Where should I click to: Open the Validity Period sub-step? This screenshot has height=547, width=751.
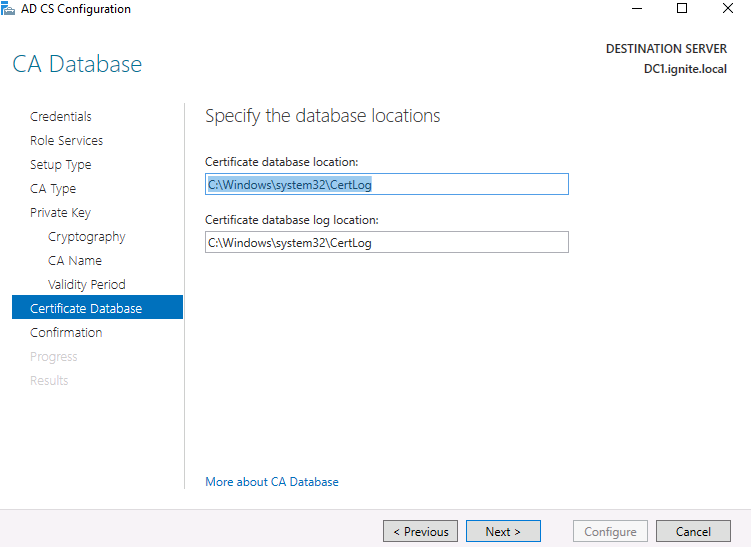tap(87, 285)
